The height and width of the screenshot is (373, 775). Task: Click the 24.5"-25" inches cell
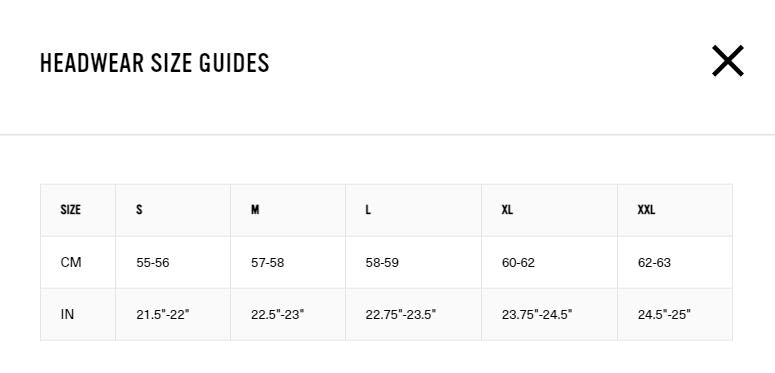(675, 314)
